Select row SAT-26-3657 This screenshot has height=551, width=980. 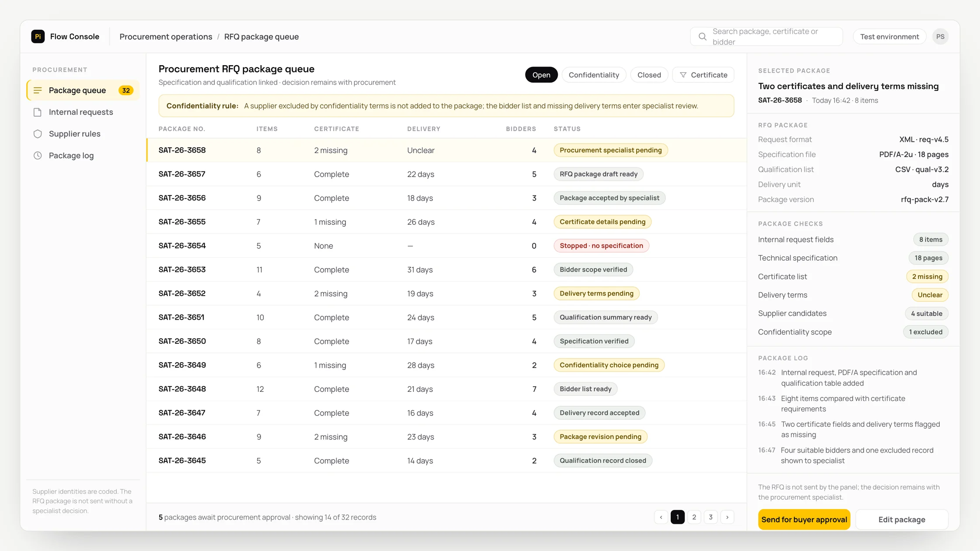[446, 174]
